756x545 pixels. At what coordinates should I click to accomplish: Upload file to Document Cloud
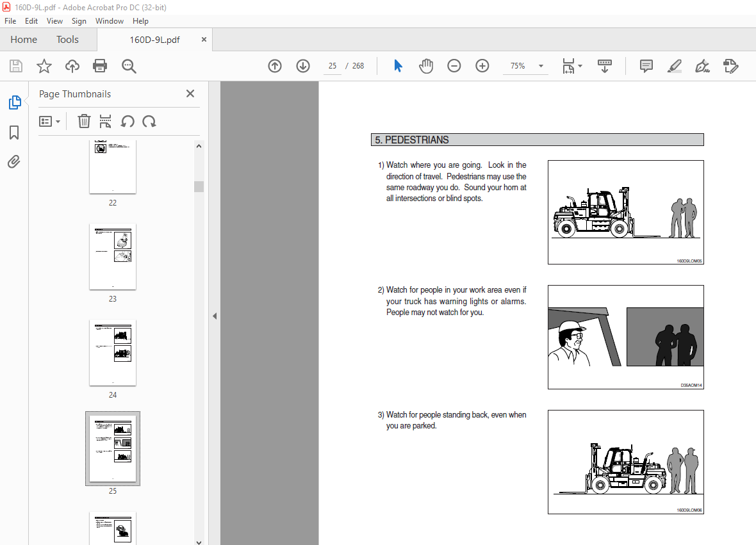tap(72, 66)
